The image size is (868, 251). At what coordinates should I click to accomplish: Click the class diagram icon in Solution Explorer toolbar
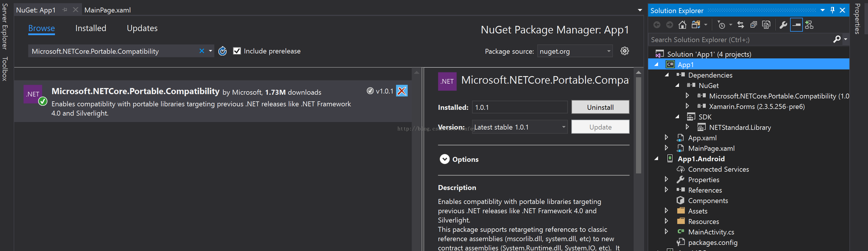(809, 25)
